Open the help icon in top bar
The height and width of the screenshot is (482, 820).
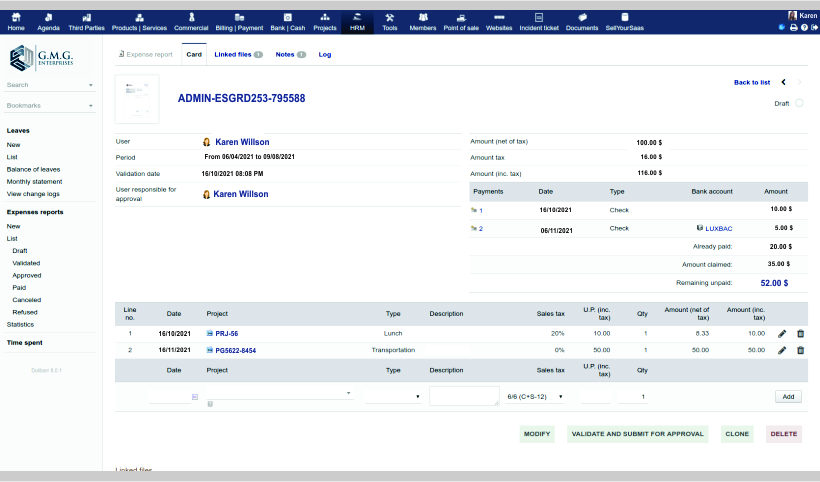click(x=803, y=27)
